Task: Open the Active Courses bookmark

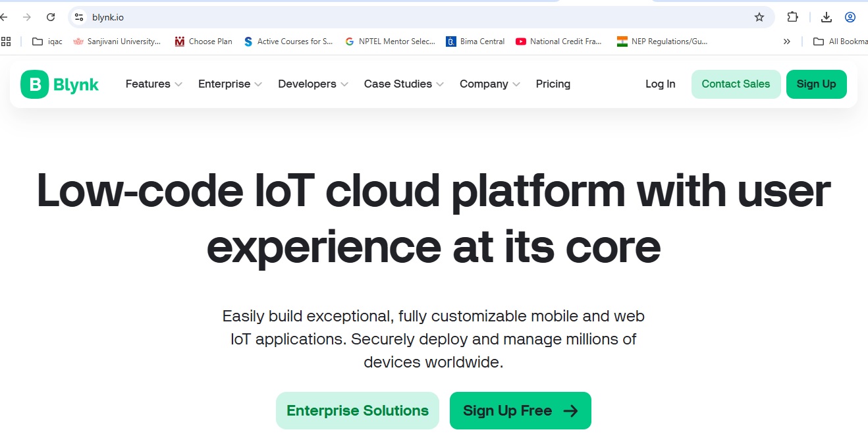Action: coord(288,41)
